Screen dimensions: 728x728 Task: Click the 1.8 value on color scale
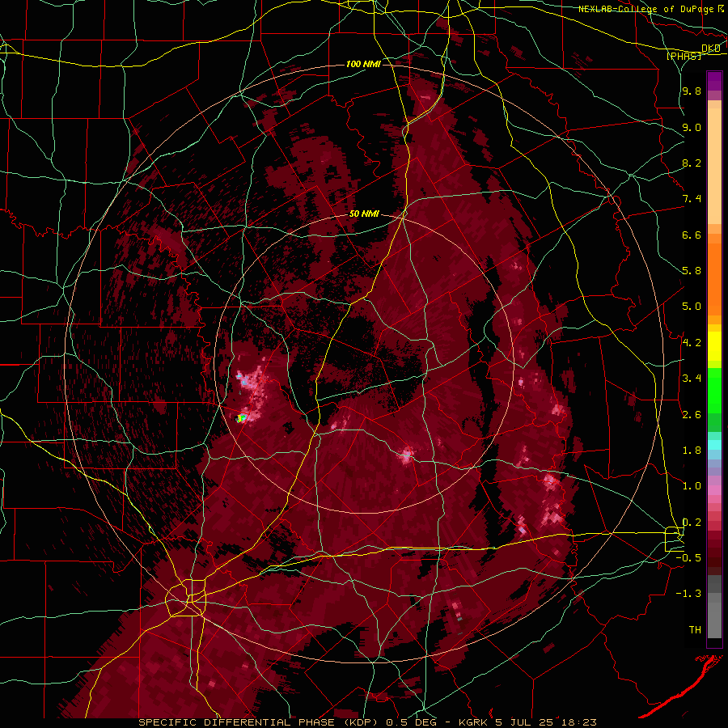click(692, 451)
